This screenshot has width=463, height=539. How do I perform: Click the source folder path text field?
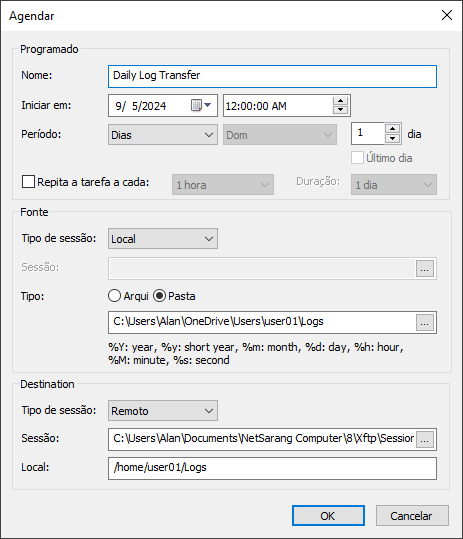(x=262, y=322)
